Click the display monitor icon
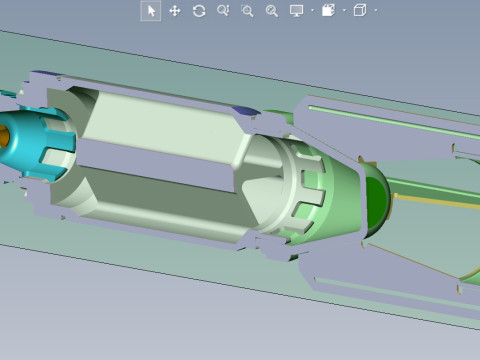Viewport: 480px width, 360px height. point(296,11)
